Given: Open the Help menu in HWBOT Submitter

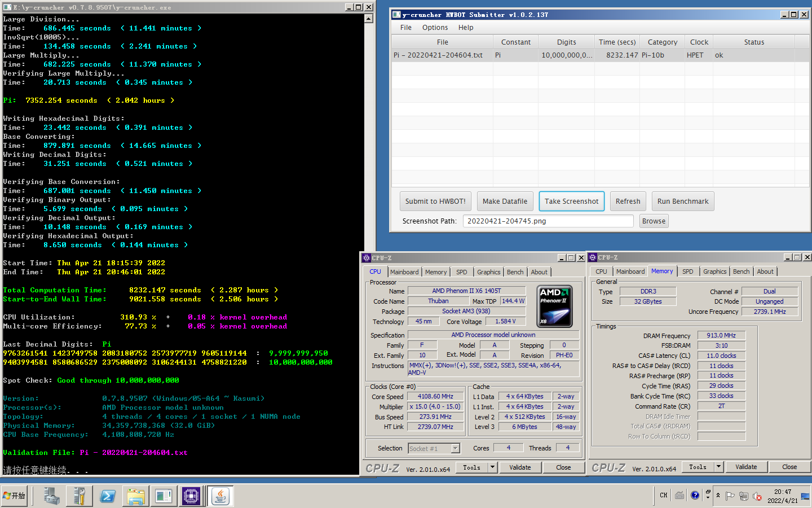Looking at the screenshot, I should [466, 27].
